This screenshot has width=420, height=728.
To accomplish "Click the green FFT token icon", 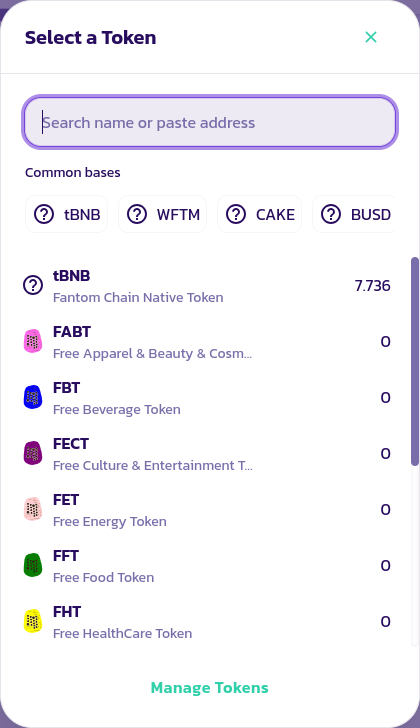I will [x=33, y=566].
